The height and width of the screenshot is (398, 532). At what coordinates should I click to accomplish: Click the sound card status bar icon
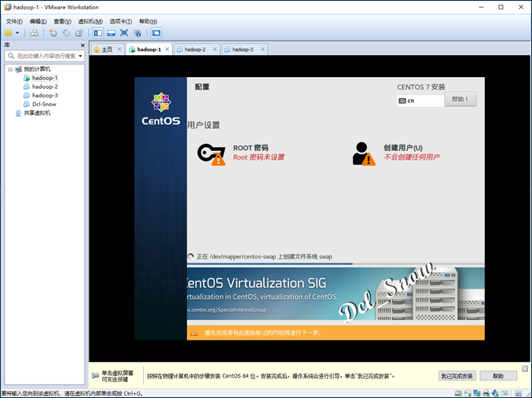(x=495, y=393)
